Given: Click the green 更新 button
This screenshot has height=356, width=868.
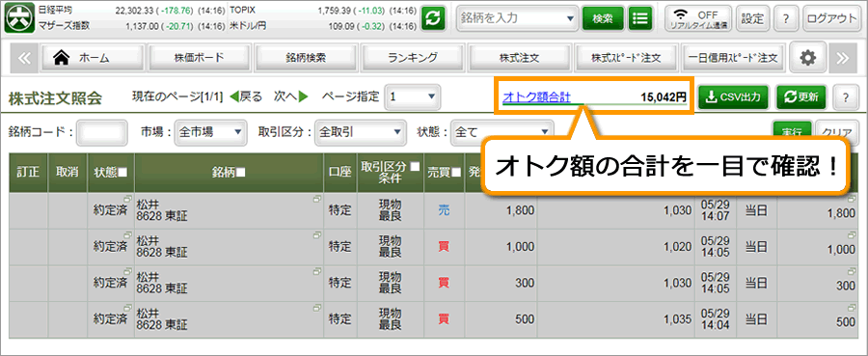Looking at the screenshot, I should [800, 97].
